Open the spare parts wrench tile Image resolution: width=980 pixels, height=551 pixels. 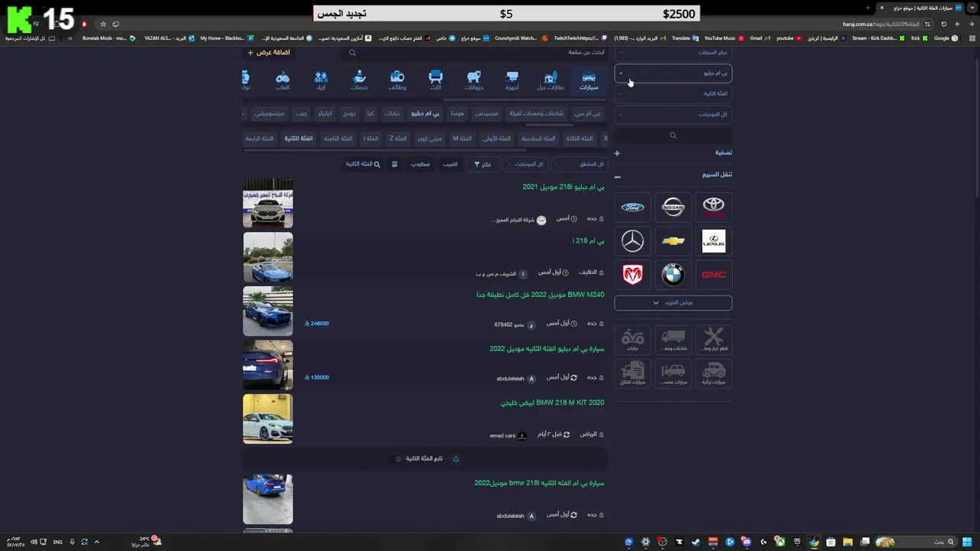714,339
